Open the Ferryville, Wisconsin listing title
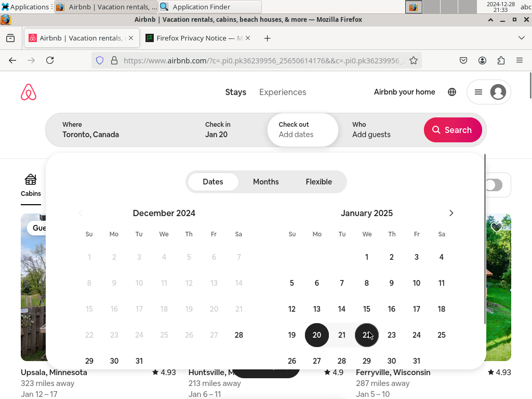This screenshot has width=532, height=399. (x=393, y=373)
